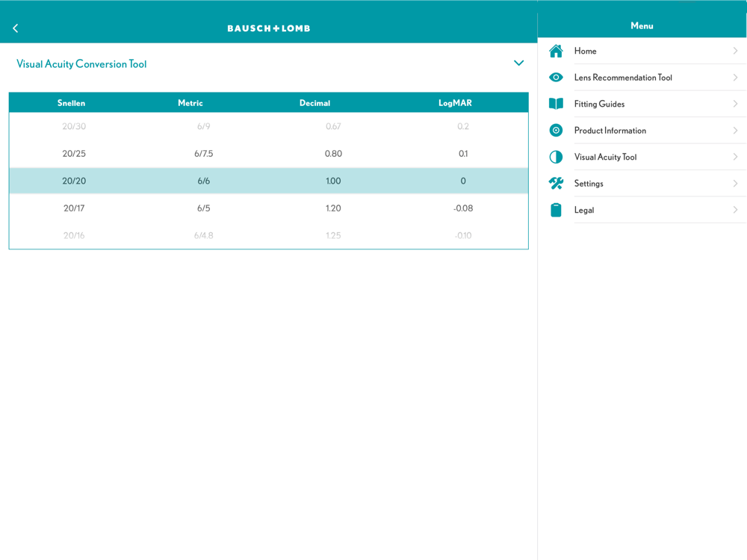This screenshot has height=560, width=747.
Task: Click the Lens Recommendation eye icon
Action: pos(556,77)
